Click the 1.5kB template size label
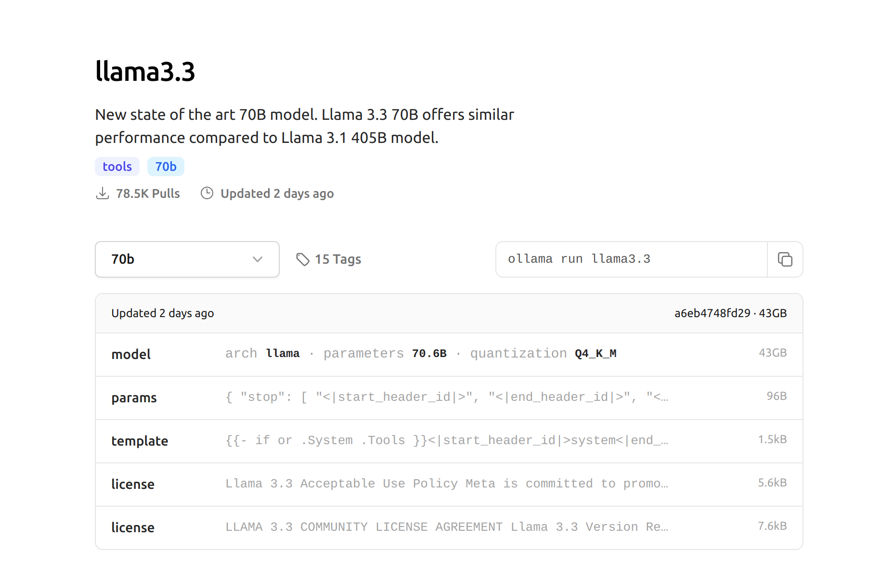The width and height of the screenshot is (881, 588). 772,439
